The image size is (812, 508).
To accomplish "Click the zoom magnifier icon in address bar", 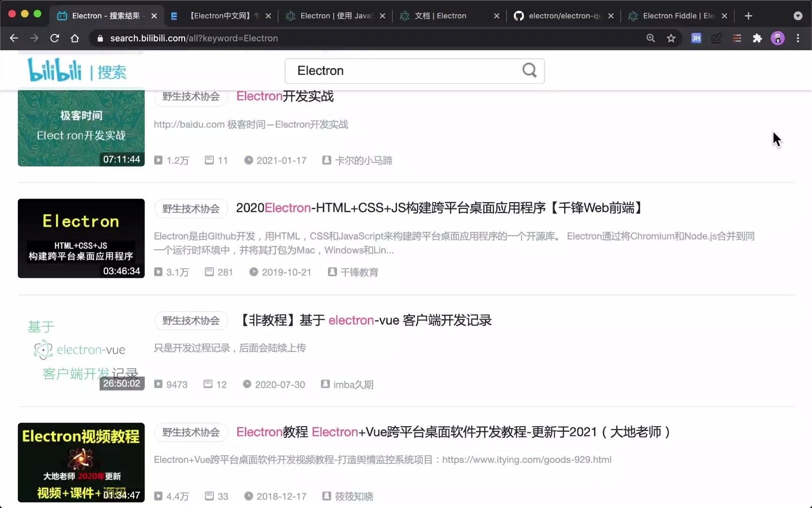I will point(650,38).
